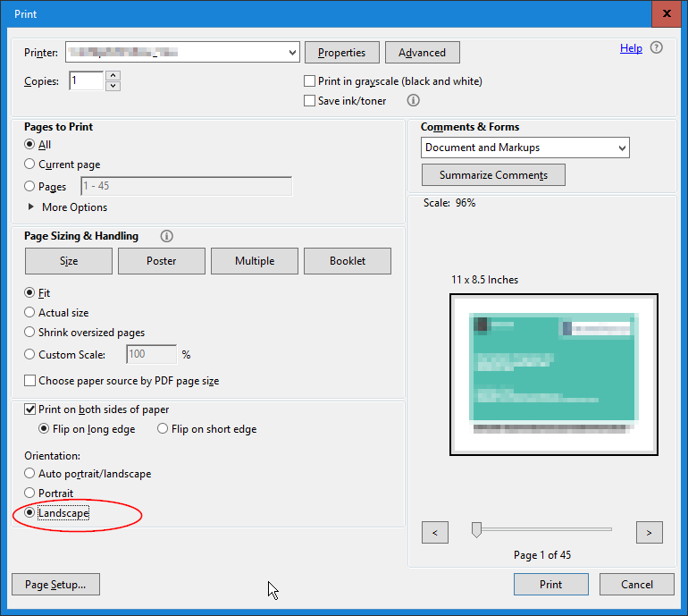Open the Help link
The width and height of the screenshot is (688, 616).
pyautogui.click(x=631, y=48)
